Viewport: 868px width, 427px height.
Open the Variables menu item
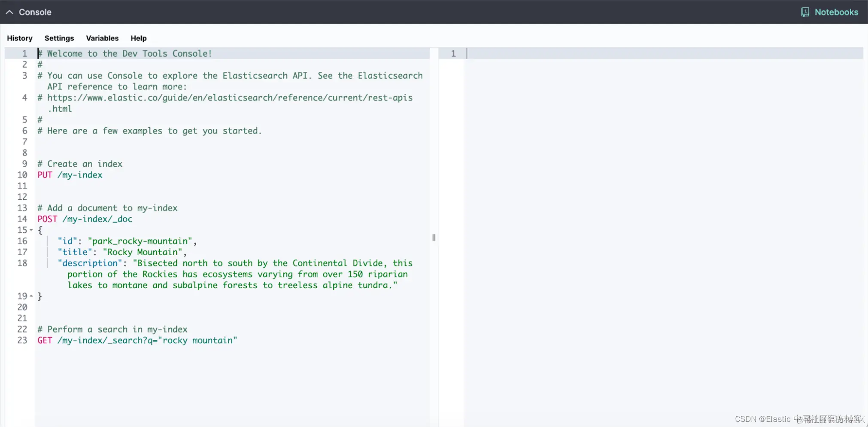pos(102,38)
